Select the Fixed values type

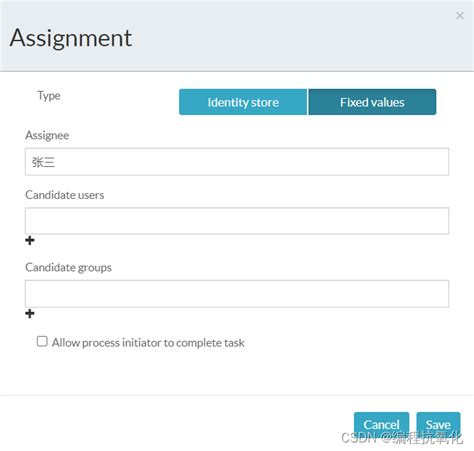click(372, 102)
